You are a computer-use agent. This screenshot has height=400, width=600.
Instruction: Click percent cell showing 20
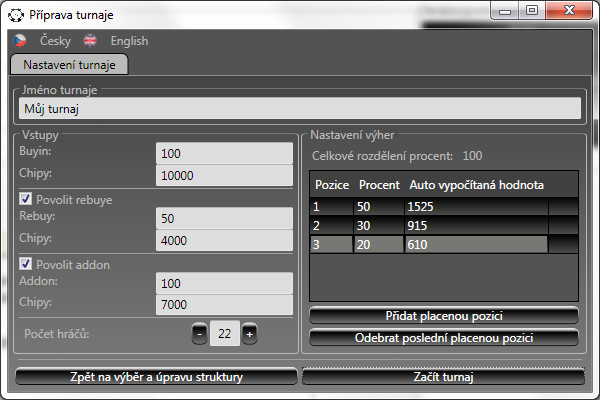379,244
